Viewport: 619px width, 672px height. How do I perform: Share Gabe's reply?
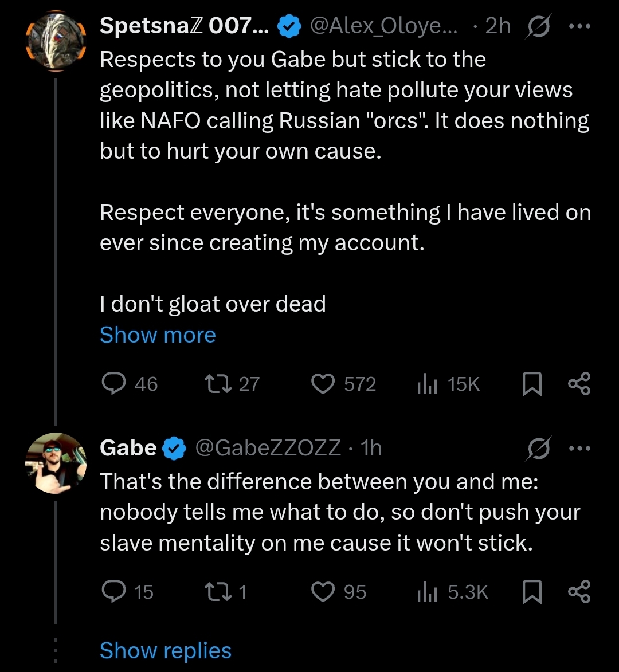(x=578, y=591)
